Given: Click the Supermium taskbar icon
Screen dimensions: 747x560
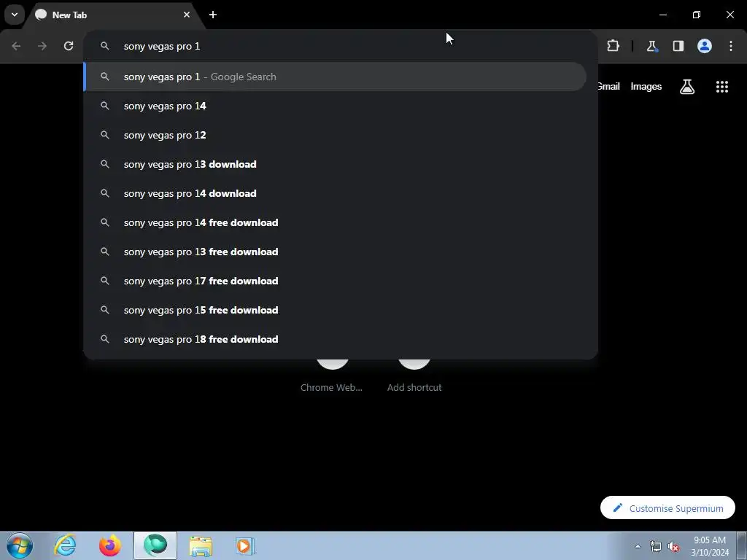Looking at the screenshot, I should point(155,545).
